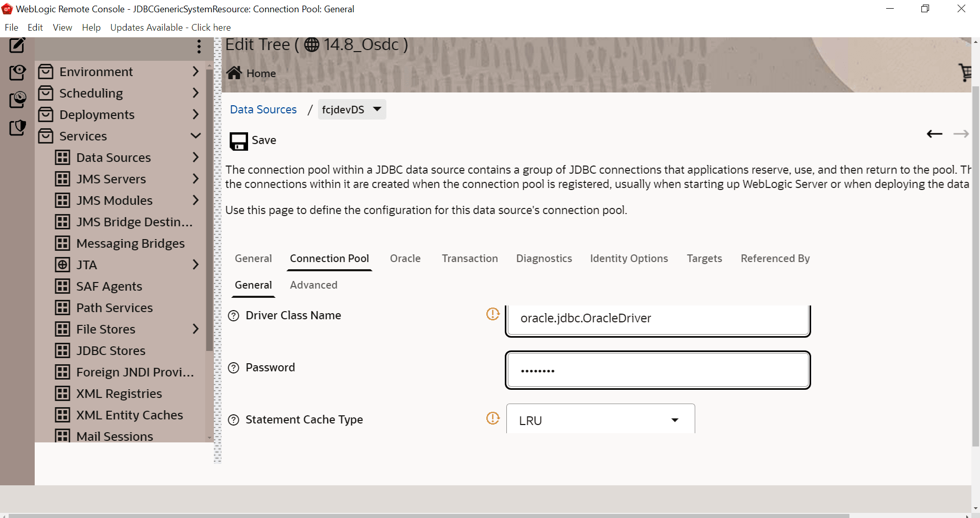The image size is (980, 518).
Task: Click the Data Sources grid icon
Action: 62,157
